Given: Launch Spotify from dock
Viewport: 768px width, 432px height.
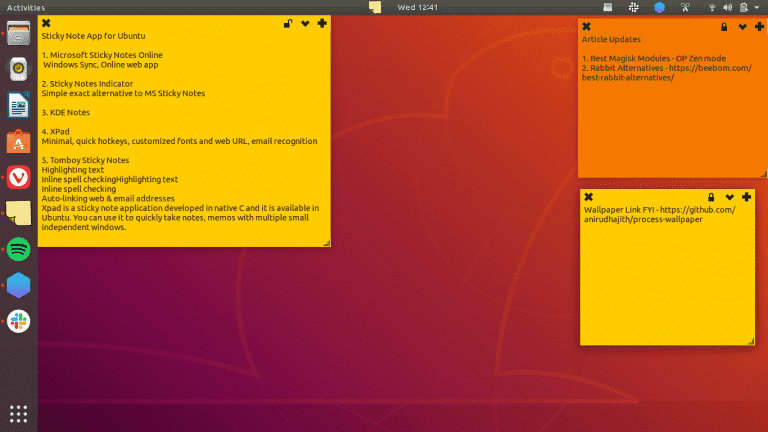Looking at the screenshot, I should [18, 249].
